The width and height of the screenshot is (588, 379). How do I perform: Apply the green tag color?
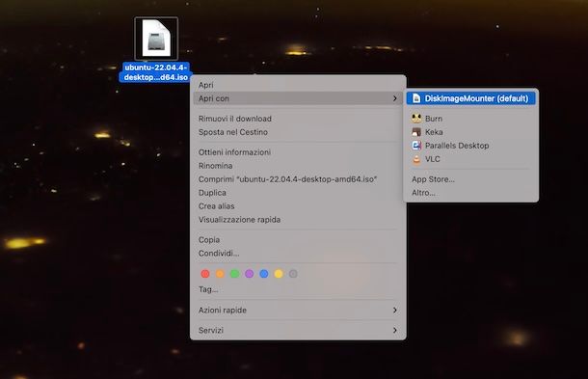[234, 274]
